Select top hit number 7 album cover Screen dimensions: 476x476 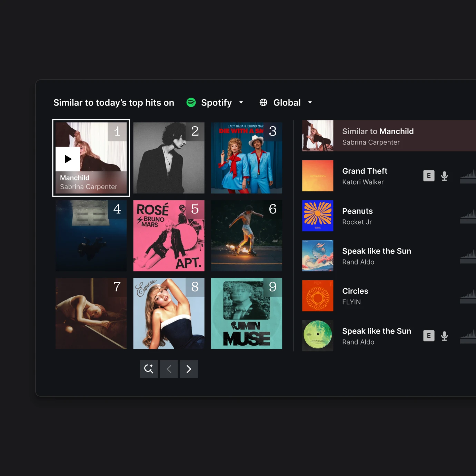click(x=91, y=314)
